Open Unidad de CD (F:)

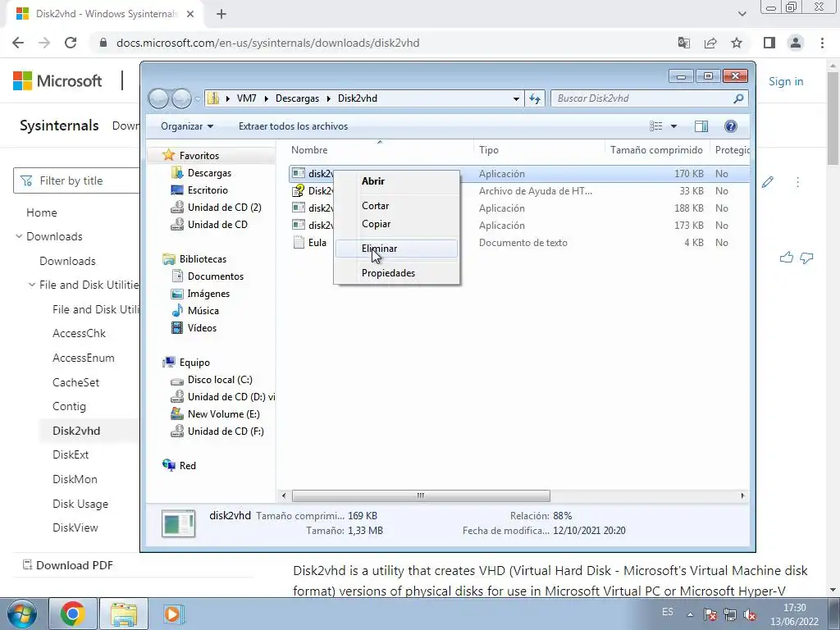point(226,431)
